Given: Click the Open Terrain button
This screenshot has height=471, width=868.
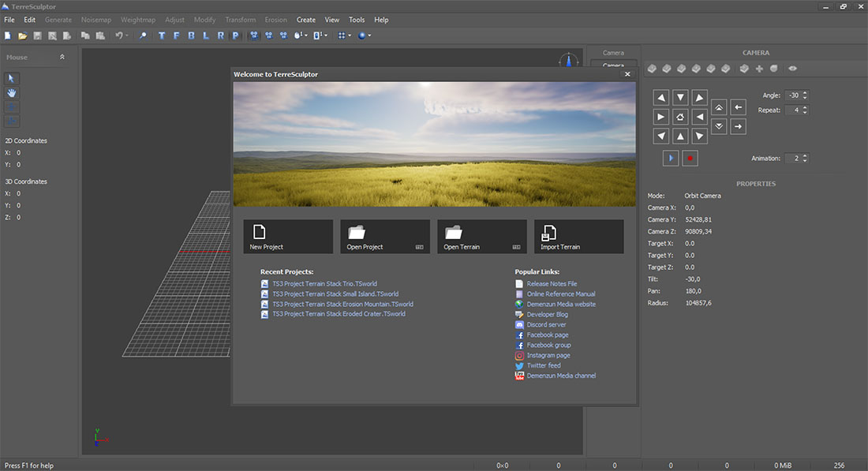Looking at the screenshot, I should [x=481, y=237].
